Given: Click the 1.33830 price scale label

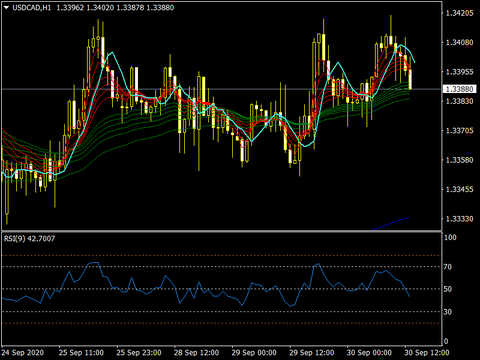Looking at the screenshot, I should 459,101.
